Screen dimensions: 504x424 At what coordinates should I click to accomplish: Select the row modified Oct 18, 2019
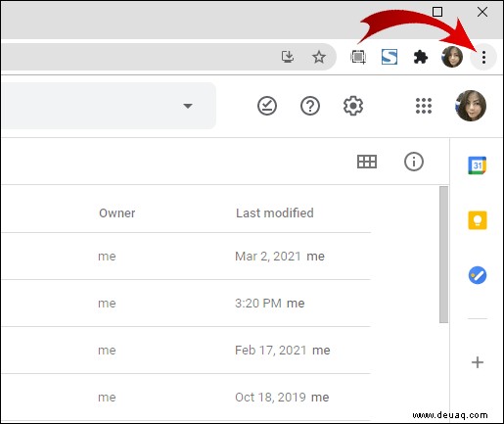tap(186, 397)
